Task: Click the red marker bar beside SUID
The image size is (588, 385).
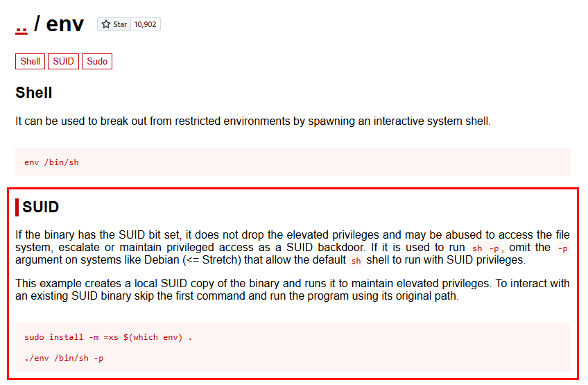Action: point(17,207)
